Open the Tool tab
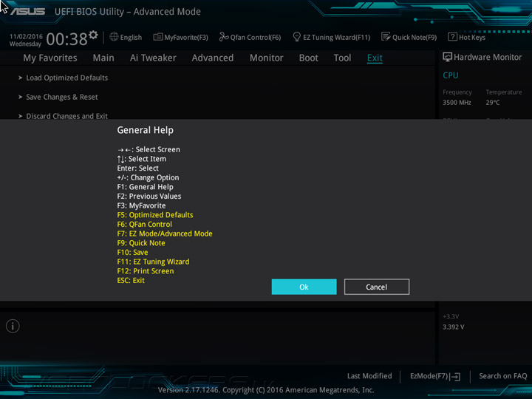This screenshot has height=399, width=532. 342,58
